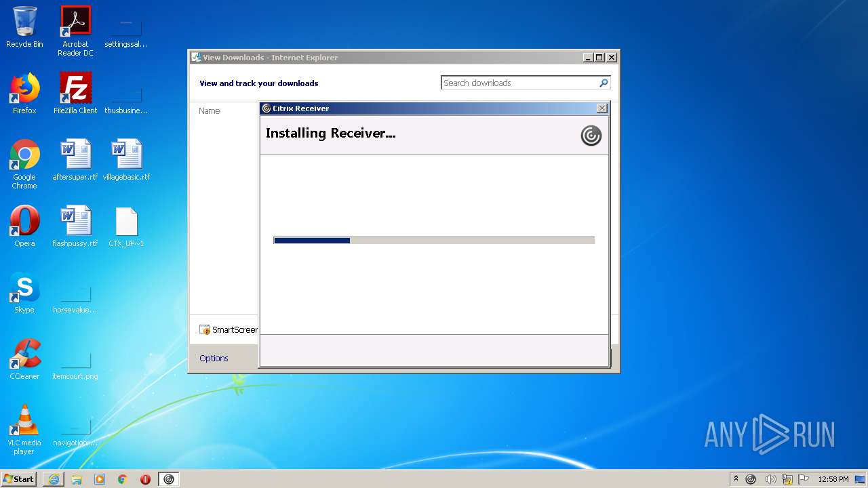The image size is (868, 488).
Task: Click the network status tray icon
Action: pos(787,479)
